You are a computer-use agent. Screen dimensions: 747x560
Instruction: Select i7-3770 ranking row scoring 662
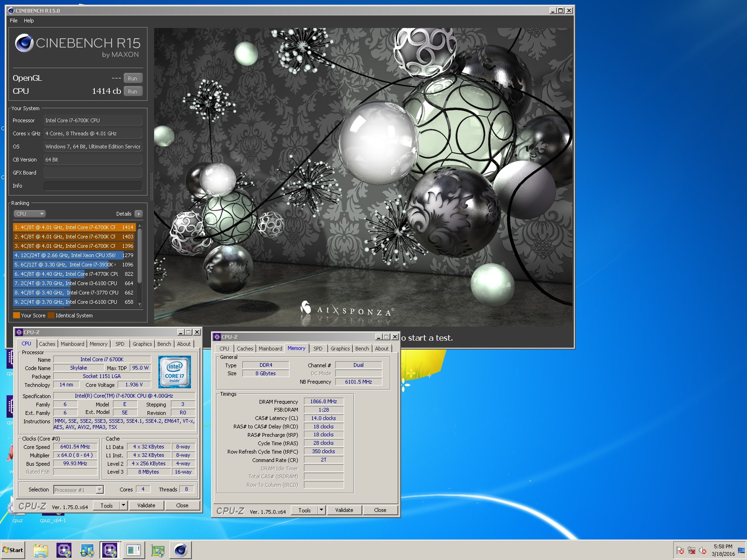[x=74, y=293]
